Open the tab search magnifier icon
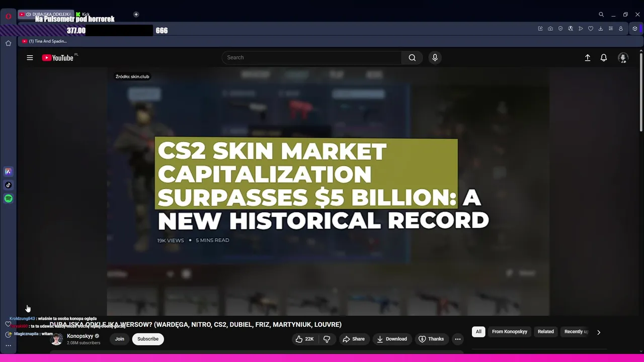This screenshot has height=362, width=644. click(x=601, y=15)
